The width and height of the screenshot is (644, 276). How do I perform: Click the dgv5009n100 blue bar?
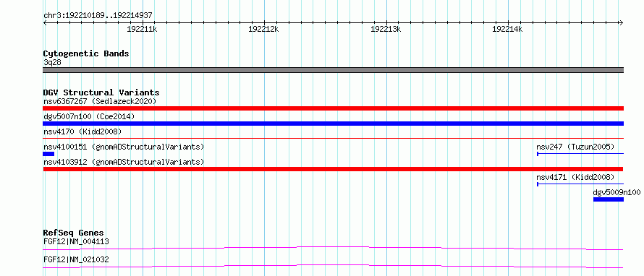point(609,199)
